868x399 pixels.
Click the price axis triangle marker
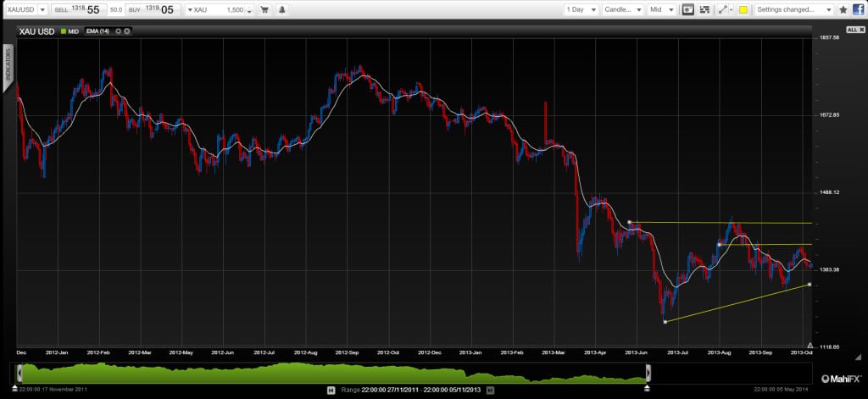click(x=810, y=344)
